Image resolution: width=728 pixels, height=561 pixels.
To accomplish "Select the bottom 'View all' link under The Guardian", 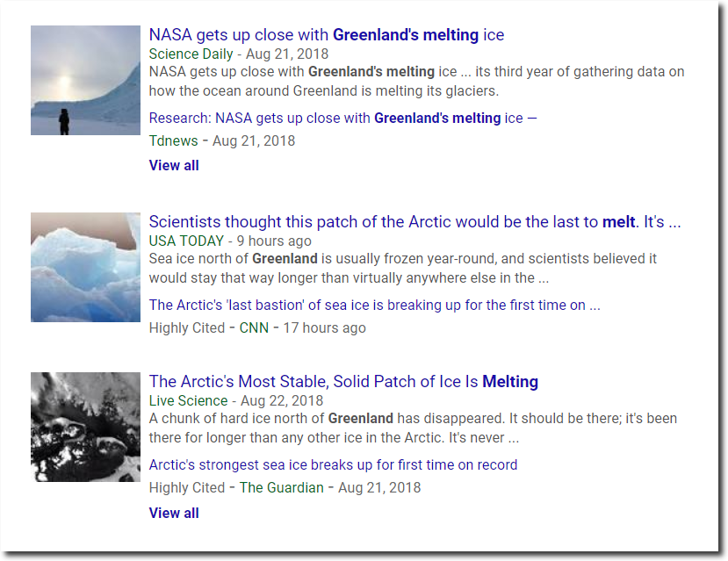I will click(x=174, y=513).
